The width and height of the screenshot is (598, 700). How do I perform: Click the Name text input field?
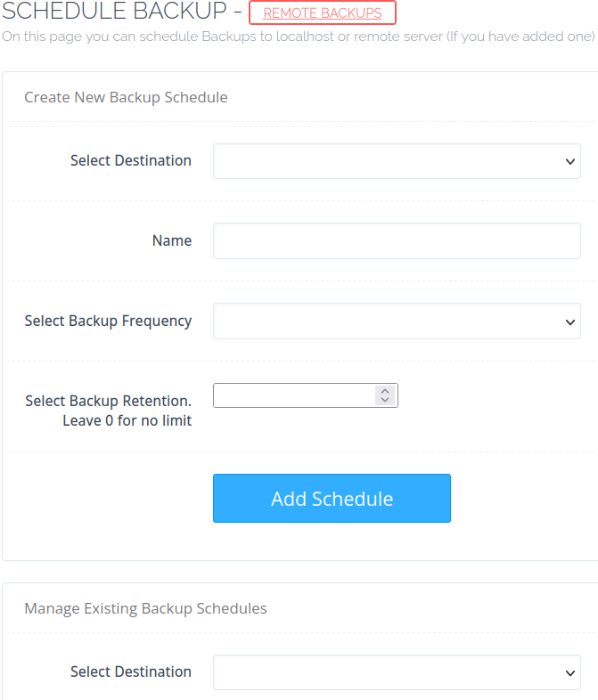pos(397,240)
